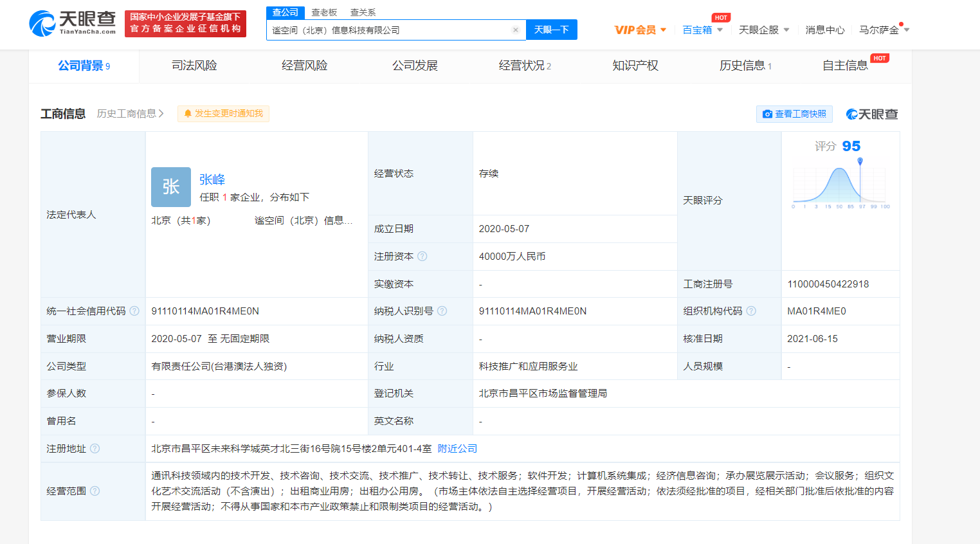Image resolution: width=980 pixels, height=544 pixels.
Task: Click the 天眼一下 search button
Action: coord(551,30)
